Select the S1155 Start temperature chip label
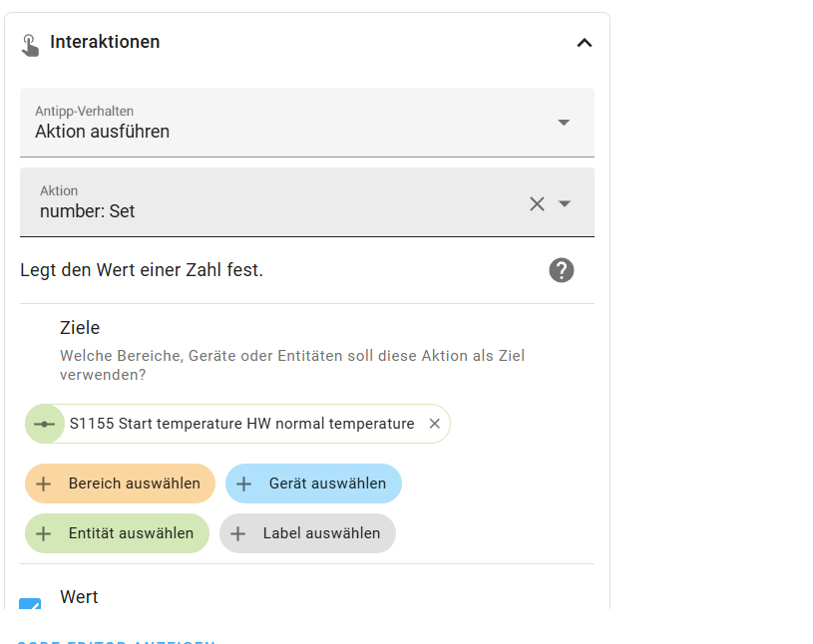This screenshot has width=813, height=644. tap(241, 424)
